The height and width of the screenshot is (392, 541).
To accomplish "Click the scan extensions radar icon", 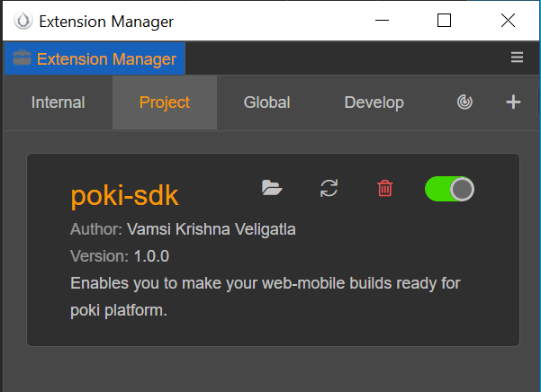I will 464,102.
